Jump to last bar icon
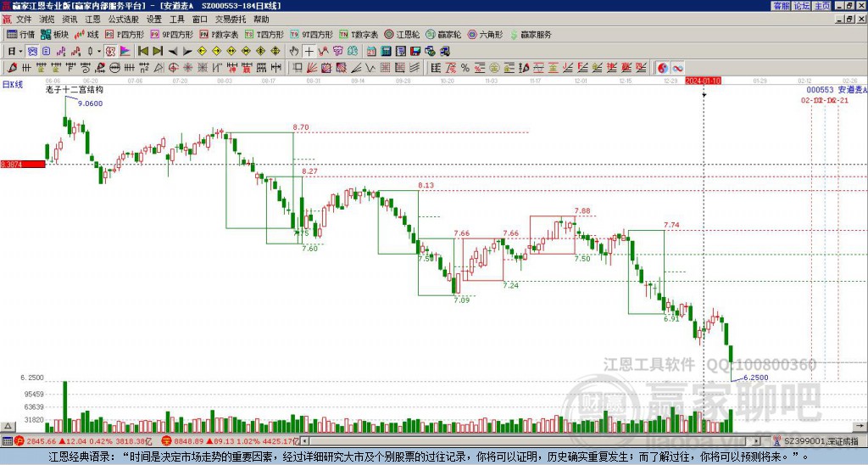This screenshot has height=465, width=868. point(158,52)
